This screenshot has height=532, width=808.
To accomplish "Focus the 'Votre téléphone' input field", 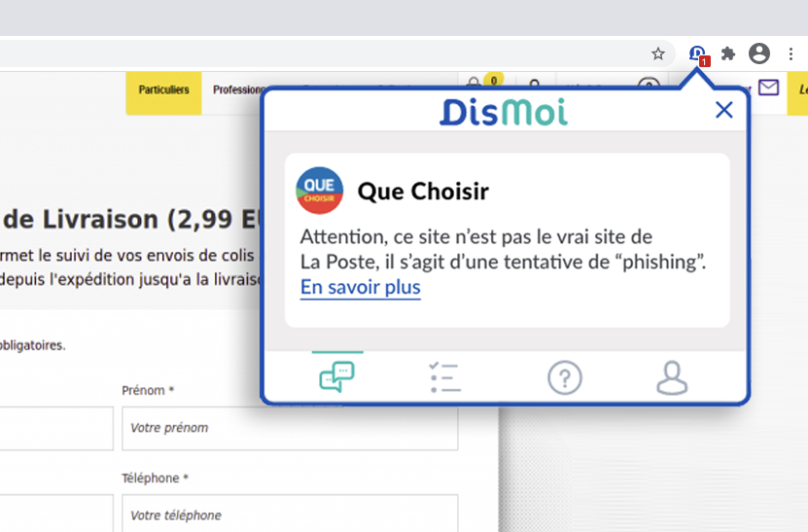I will point(290,514).
